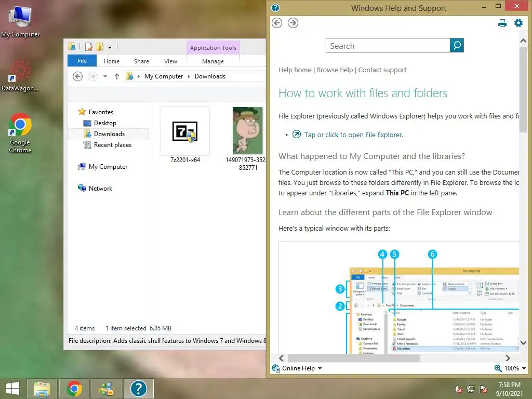Open File Explorer from taskbar
The image size is (532, 399).
click(x=42, y=389)
